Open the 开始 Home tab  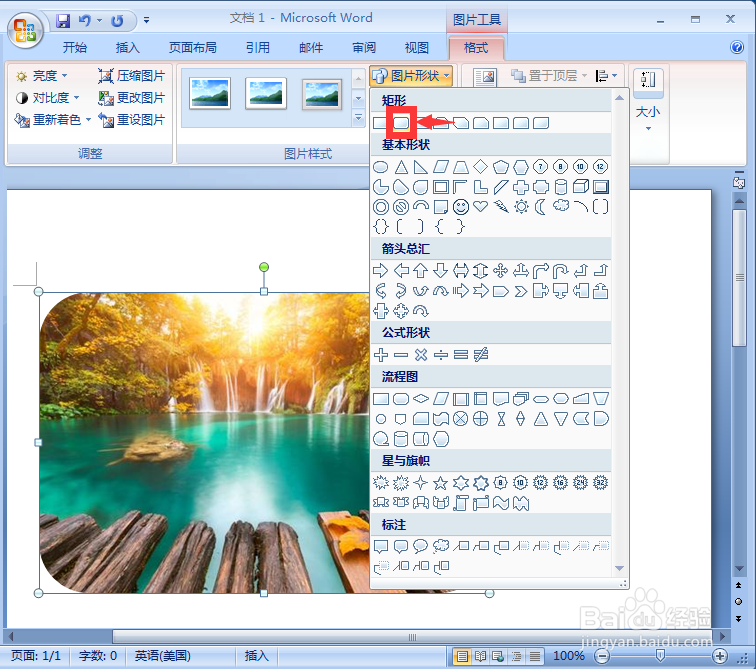pos(75,47)
